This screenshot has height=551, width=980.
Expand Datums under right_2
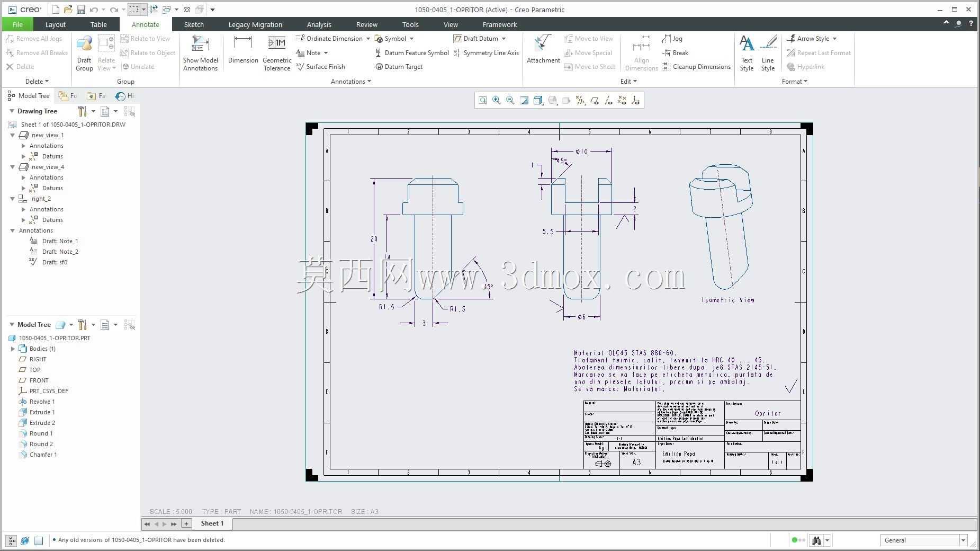(23, 220)
